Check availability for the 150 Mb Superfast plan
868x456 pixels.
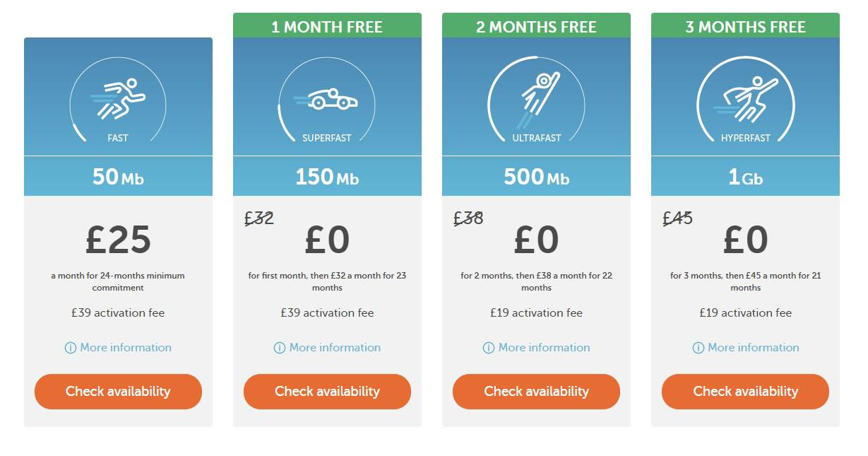click(327, 392)
